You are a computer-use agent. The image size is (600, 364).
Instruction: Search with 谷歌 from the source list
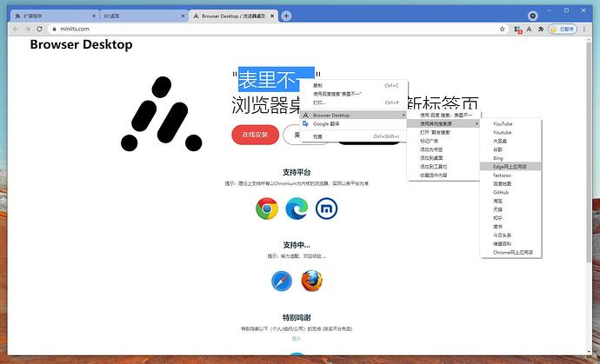pos(510,149)
